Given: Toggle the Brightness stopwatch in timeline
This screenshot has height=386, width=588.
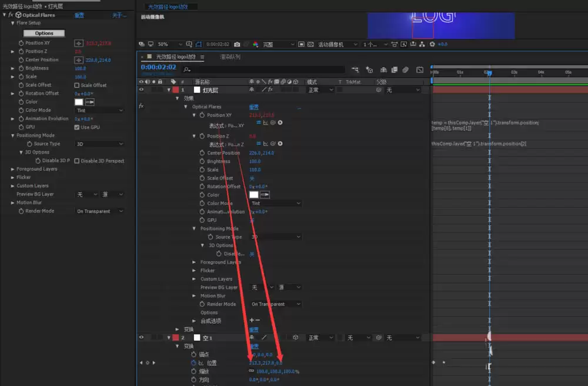Looking at the screenshot, I should tap(202, 161).
